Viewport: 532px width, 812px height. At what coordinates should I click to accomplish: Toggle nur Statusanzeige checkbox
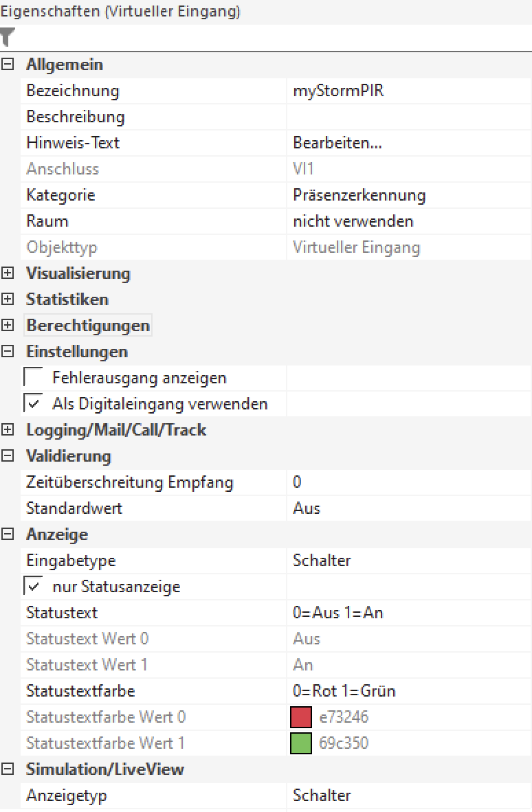point(33,587)
